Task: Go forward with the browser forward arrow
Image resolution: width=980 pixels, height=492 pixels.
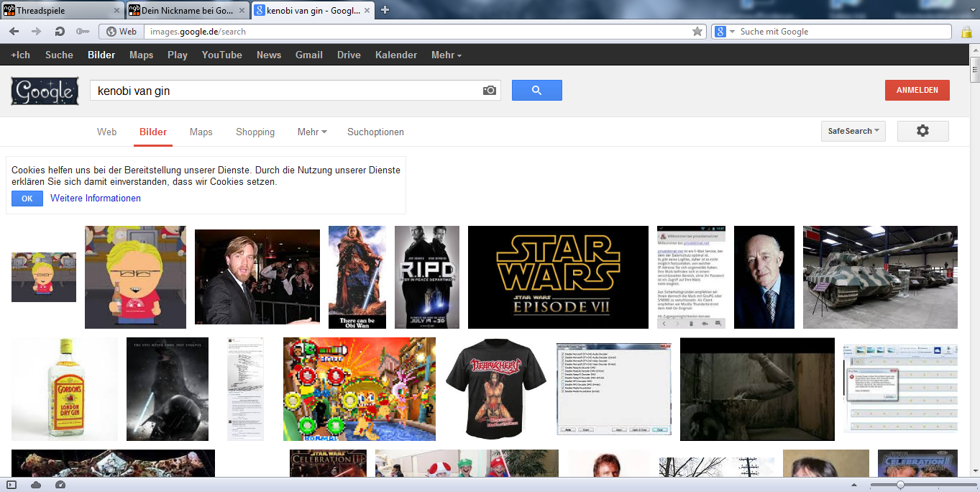Action: click(x=37, y=32)
